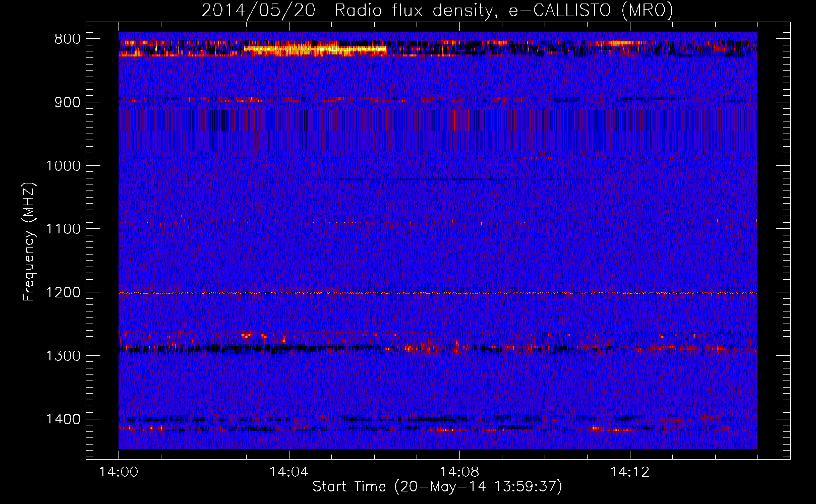Click the 14:08 time tick label
The image size is (816, 504).
tap(459, 472)
